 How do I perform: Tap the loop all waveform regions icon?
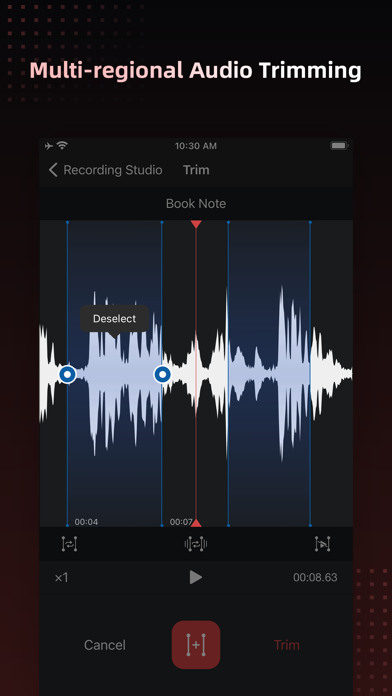click(x=196, y=544)
